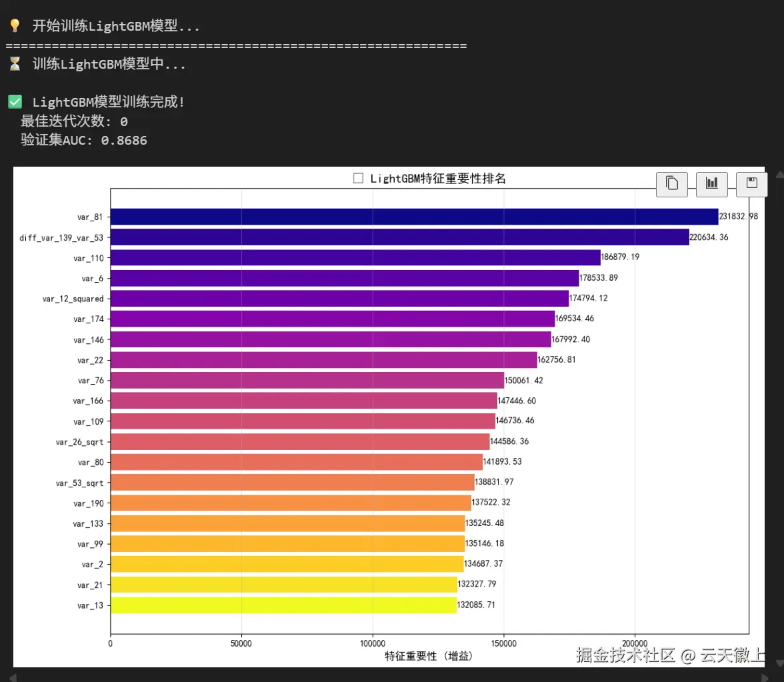Screen dimensions: 784x682
Task: Click the y-axis label var_174
Action: (x=89, y=319)
